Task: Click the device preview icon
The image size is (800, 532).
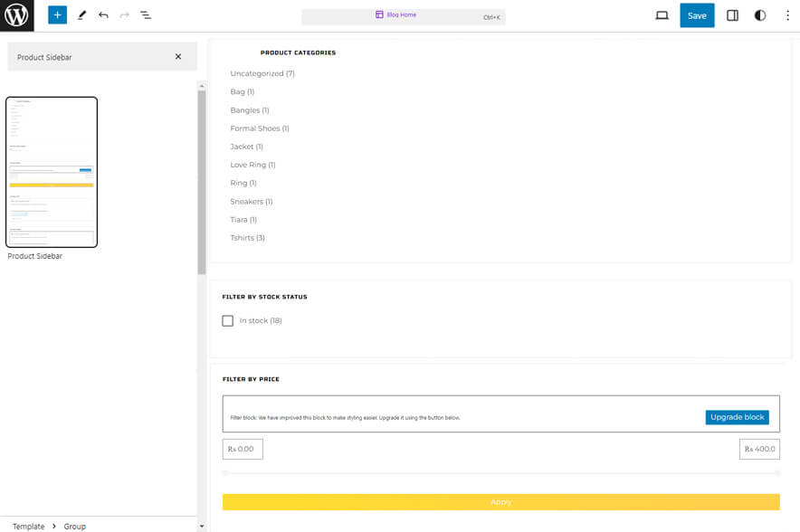Action: pyautogui.click(x=662, y=14)
